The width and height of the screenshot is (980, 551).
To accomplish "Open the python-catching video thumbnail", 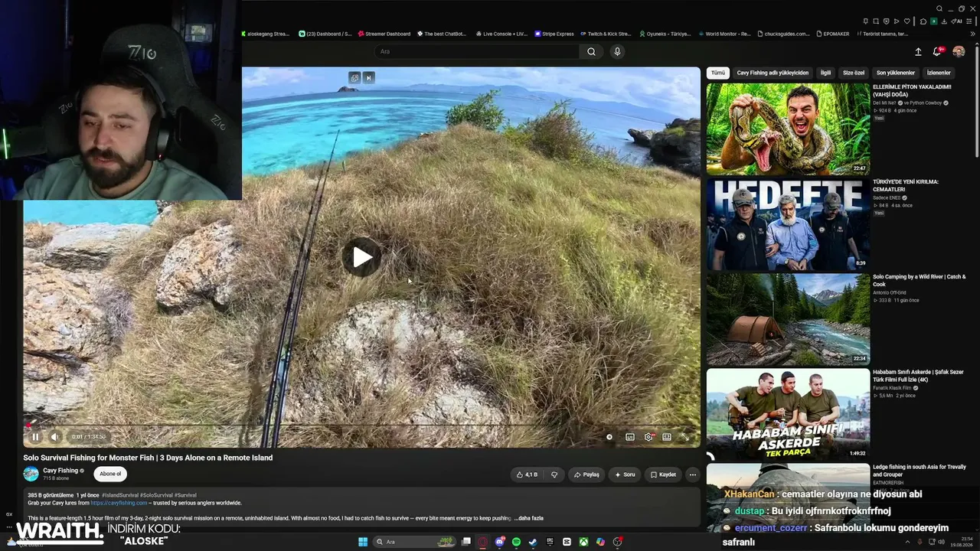I will click(x=788, y=129).
